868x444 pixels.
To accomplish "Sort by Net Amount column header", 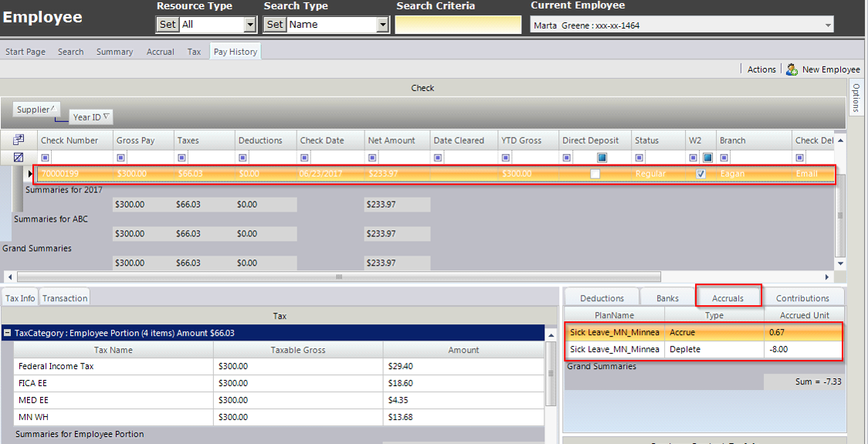I will pyautogui.click(x=397, y=141).
